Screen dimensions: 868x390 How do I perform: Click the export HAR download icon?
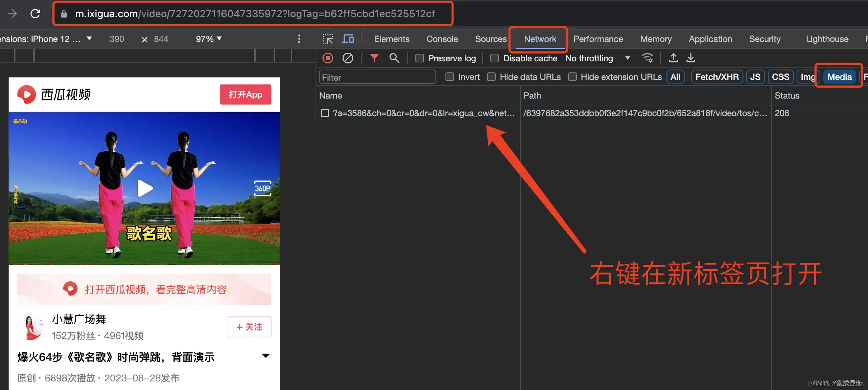point(691,58)
